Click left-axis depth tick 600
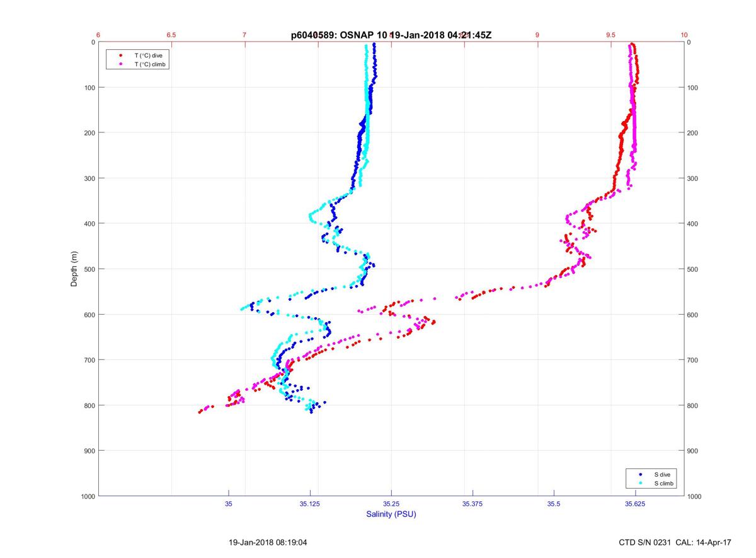 [x=89, y=315]
